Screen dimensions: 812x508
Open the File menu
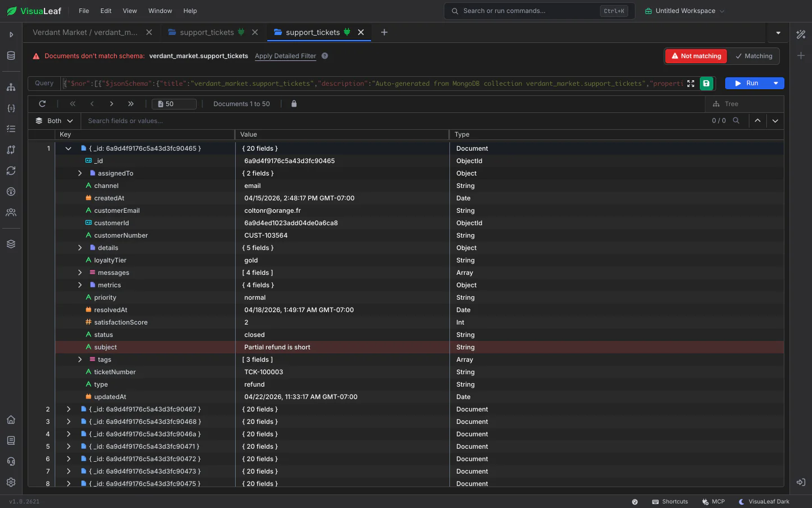(84, 11)
